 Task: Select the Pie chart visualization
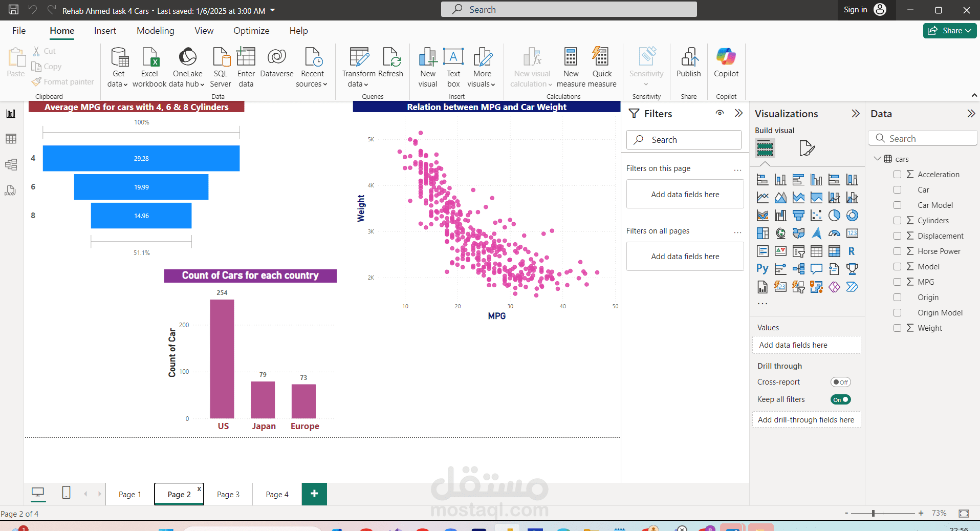pos(834,216)
